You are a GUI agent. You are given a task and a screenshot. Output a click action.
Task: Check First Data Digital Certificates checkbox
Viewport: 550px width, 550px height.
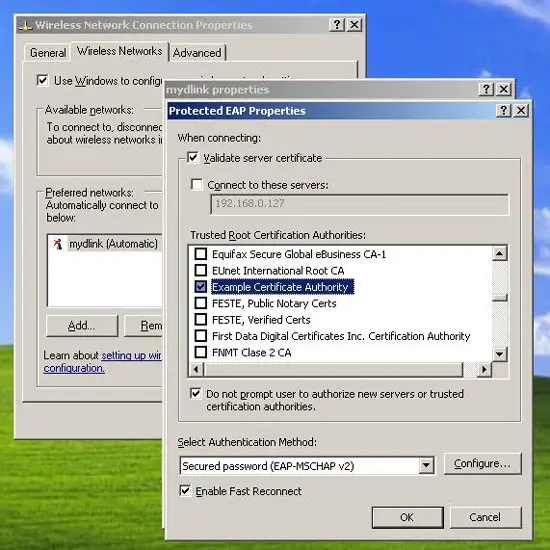[x=201, y=336]
